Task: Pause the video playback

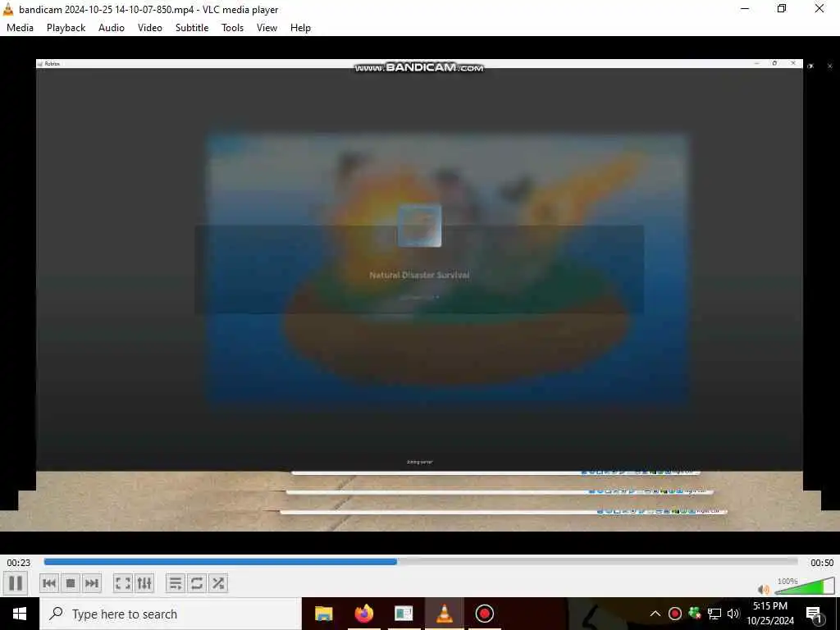Action: tap(16, 583)
